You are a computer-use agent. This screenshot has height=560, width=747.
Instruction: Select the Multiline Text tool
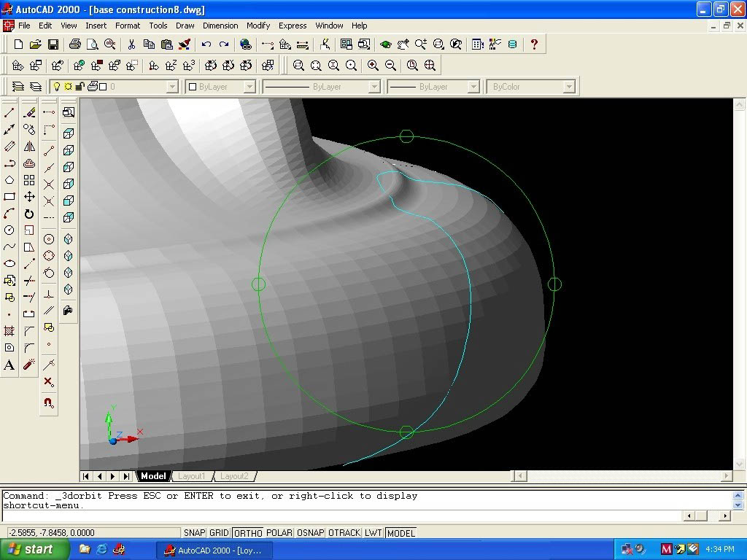click(x=9, y=365)
